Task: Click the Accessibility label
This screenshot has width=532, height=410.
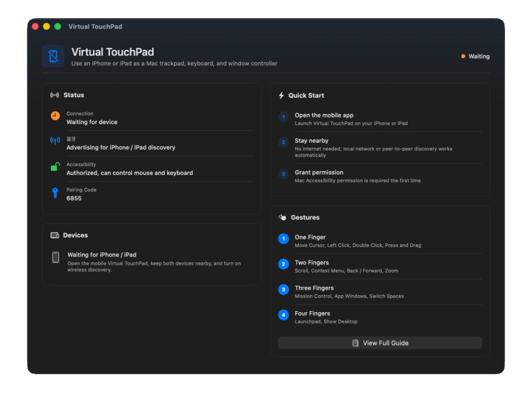Action: point(81,164)
